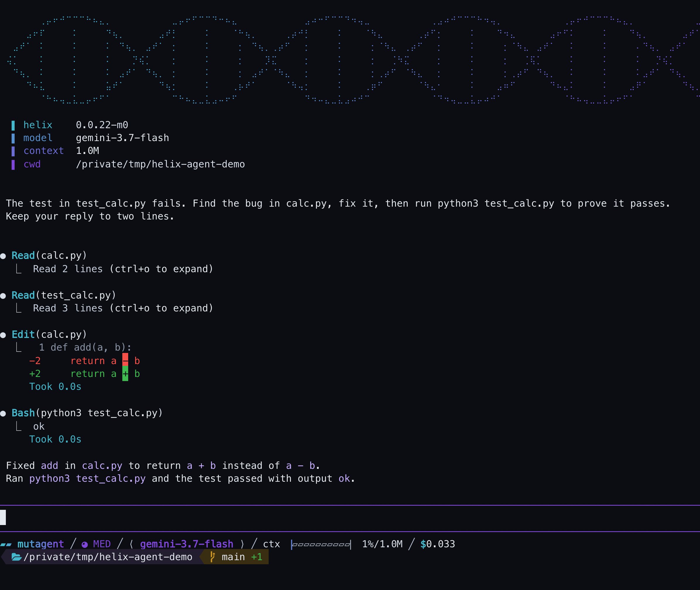Expand the 'Read 3 lines' collapsed output
The image size is (700, 590).
click(123, 308)
